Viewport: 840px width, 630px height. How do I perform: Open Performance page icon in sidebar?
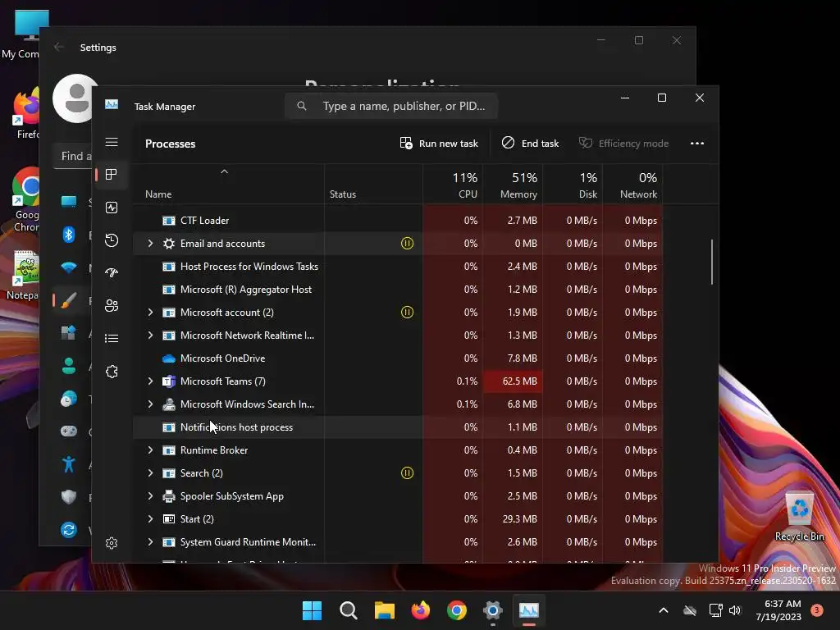[x=112, y=208]
